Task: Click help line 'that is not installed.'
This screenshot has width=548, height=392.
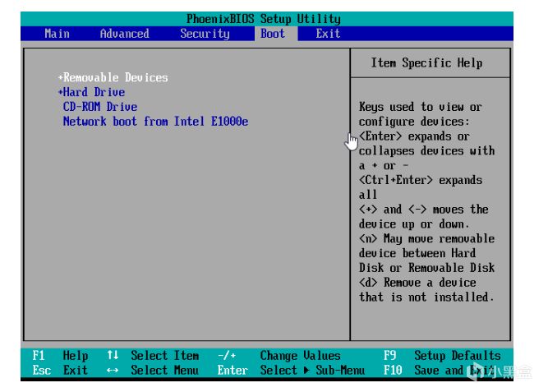Action: (x=426, y=297)
